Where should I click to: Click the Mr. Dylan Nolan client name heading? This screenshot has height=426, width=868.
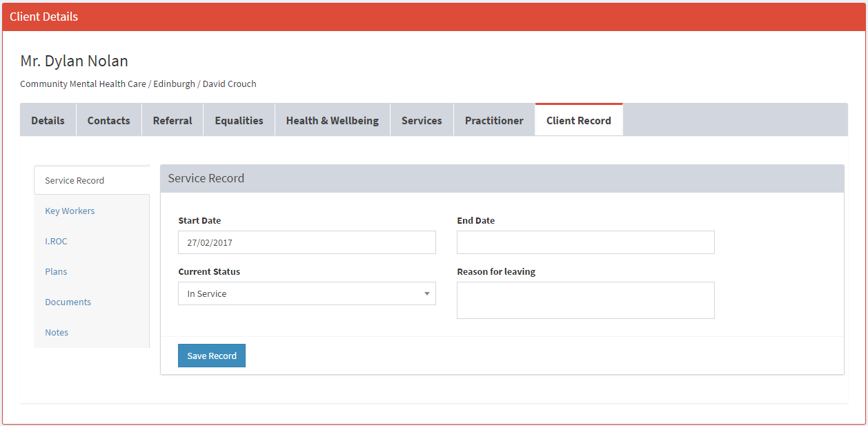click(74, 61)
